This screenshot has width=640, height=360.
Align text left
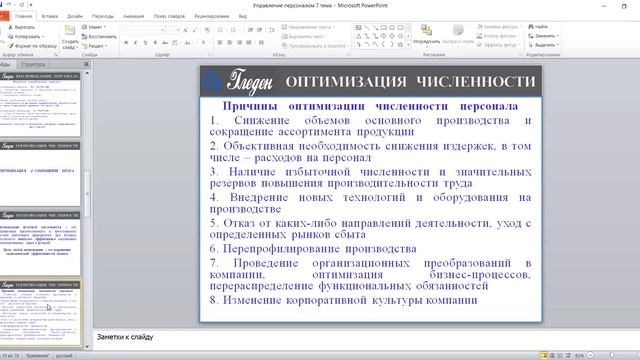[x=220, y=42]
